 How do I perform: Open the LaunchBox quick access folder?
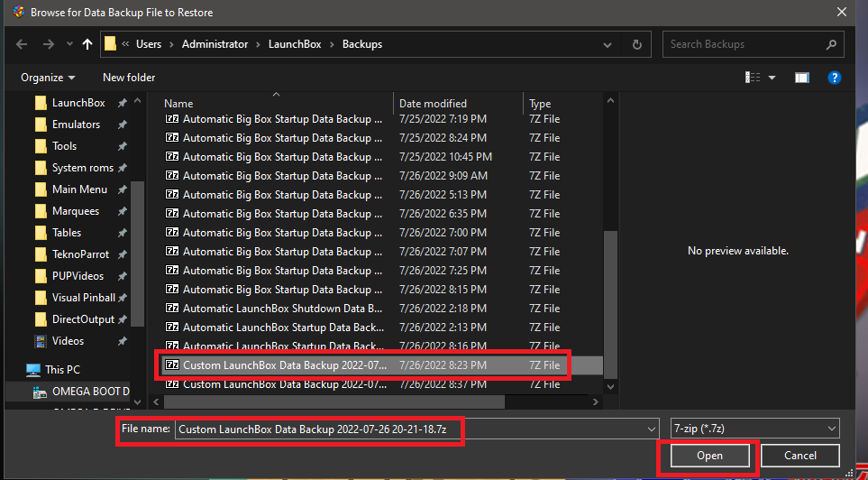pyautogui.click(x=78, y=103)
